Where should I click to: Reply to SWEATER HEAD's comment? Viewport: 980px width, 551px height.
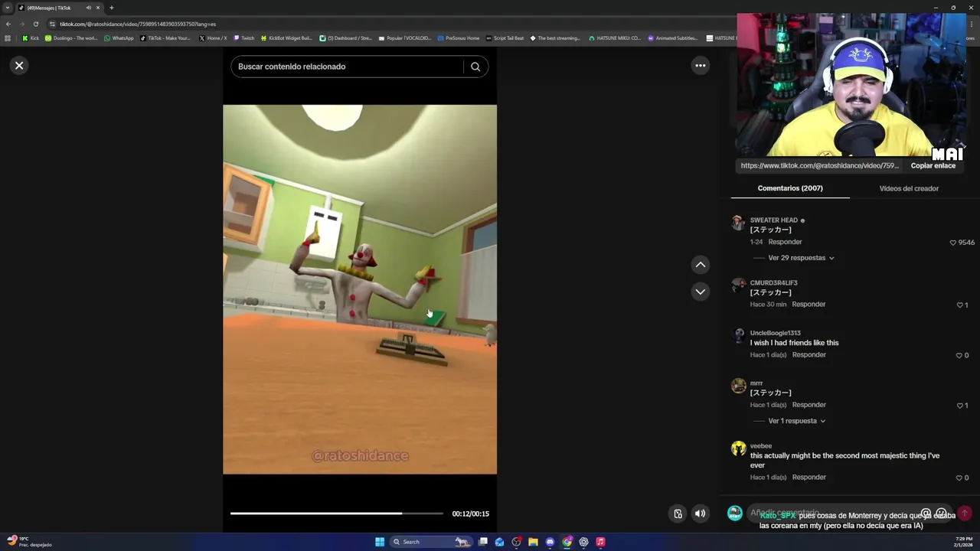[785, 242]
